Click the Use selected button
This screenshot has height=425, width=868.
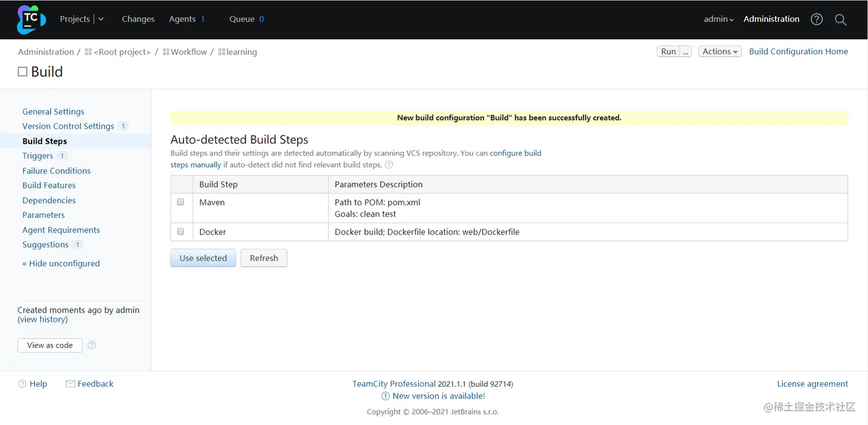203,258
